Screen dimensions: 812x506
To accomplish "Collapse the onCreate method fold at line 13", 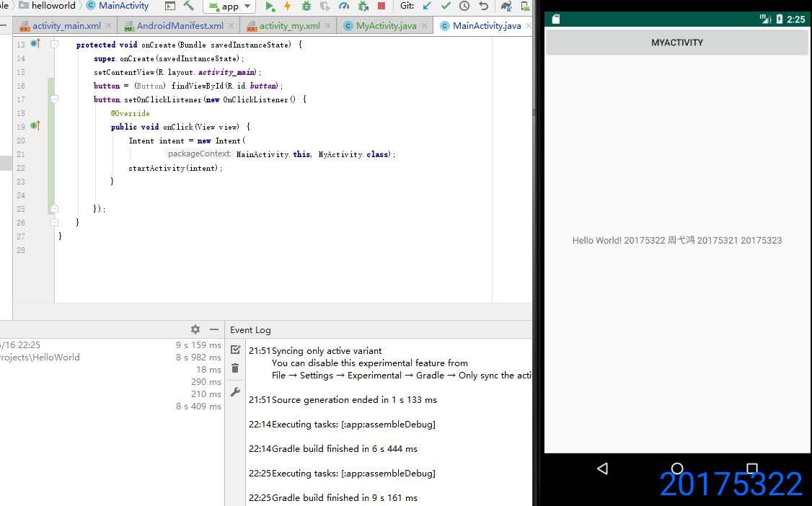I will pos(54,44).
